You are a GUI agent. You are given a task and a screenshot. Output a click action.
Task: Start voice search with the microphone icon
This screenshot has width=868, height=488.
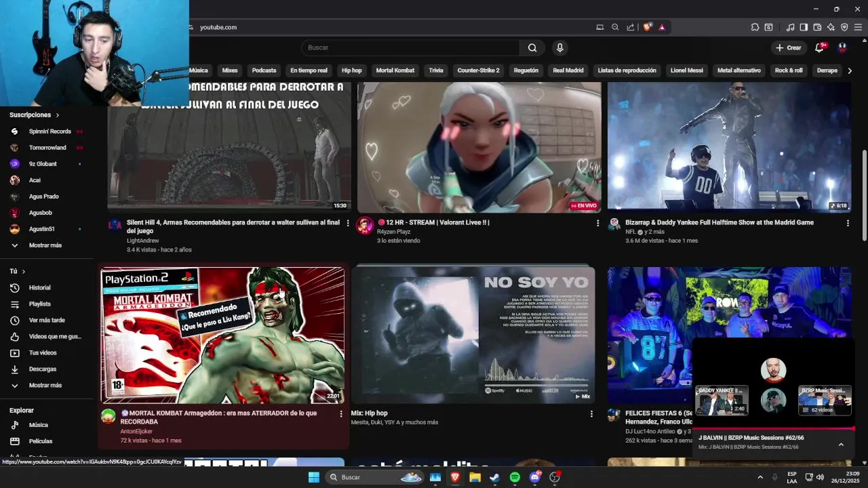click(559, 47)
